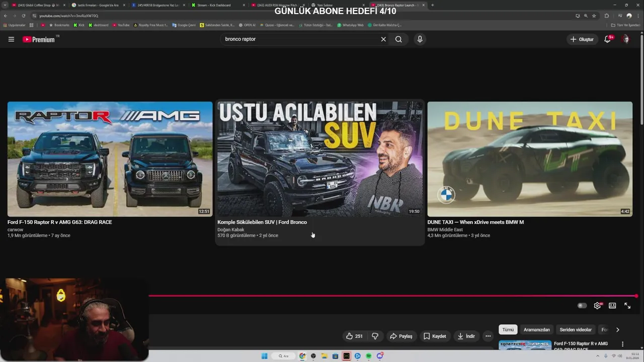Screen dimensions: 644x362
Task: Open Kick bookmark in bookmarks bar
Action: [x=79, y=25]
